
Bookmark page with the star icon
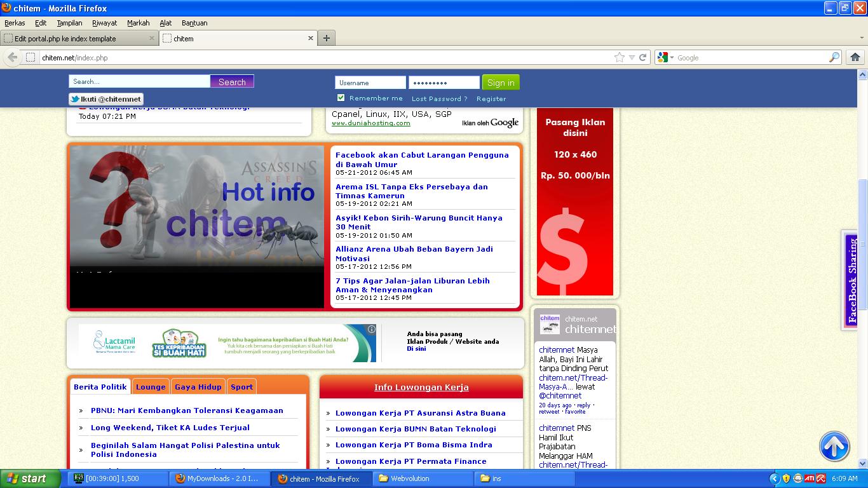(x=620, y=57)
